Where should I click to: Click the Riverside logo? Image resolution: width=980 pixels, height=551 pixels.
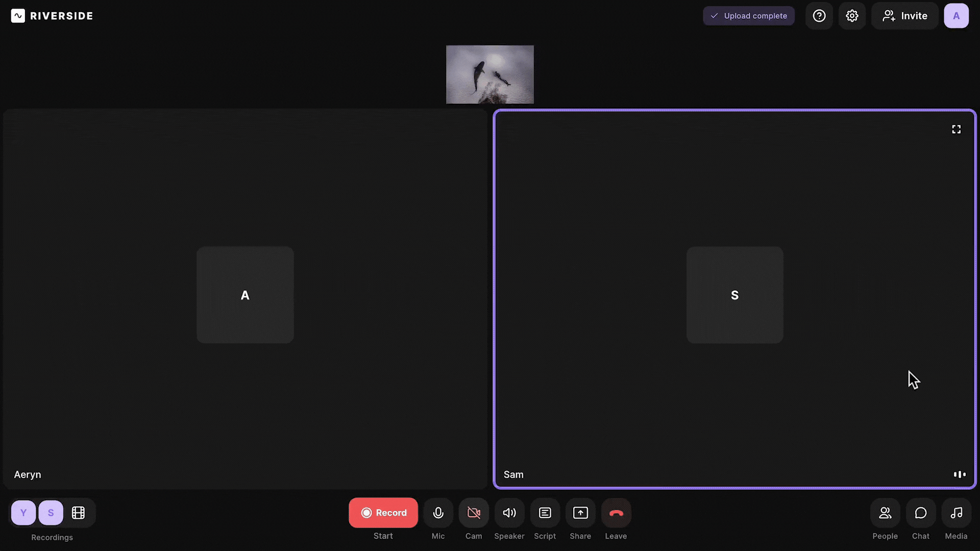point(52,16)
